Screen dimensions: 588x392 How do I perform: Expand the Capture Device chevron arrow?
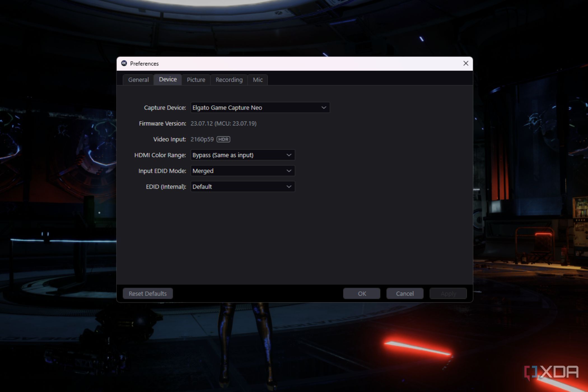click(324, 108)
